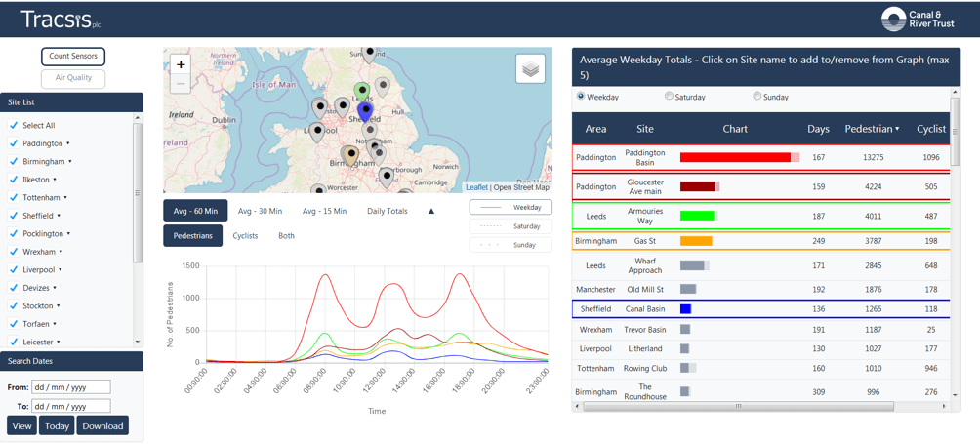The image size is (980, 444).
Task: Uncheck the Select All checkbox
Action: (x=14, y=126)
